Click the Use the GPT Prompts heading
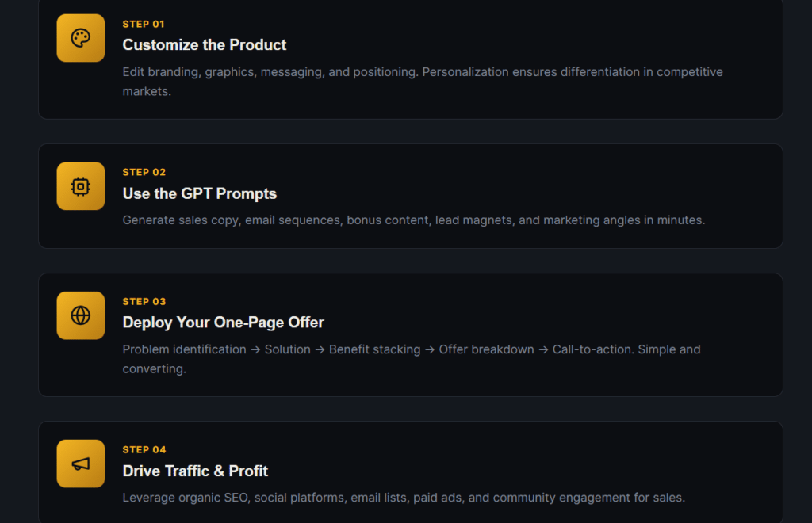812x523 pixels. pos(199,193)
